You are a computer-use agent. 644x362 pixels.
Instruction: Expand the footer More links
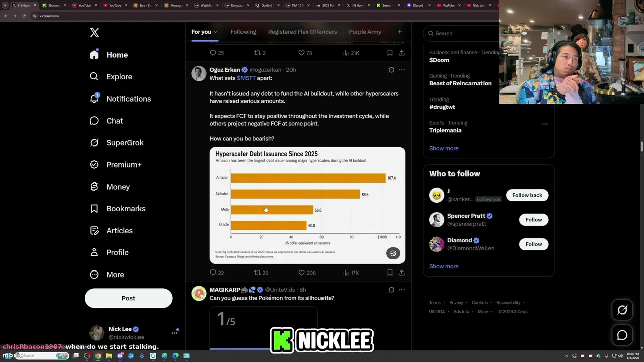click(x=485, y=312)
